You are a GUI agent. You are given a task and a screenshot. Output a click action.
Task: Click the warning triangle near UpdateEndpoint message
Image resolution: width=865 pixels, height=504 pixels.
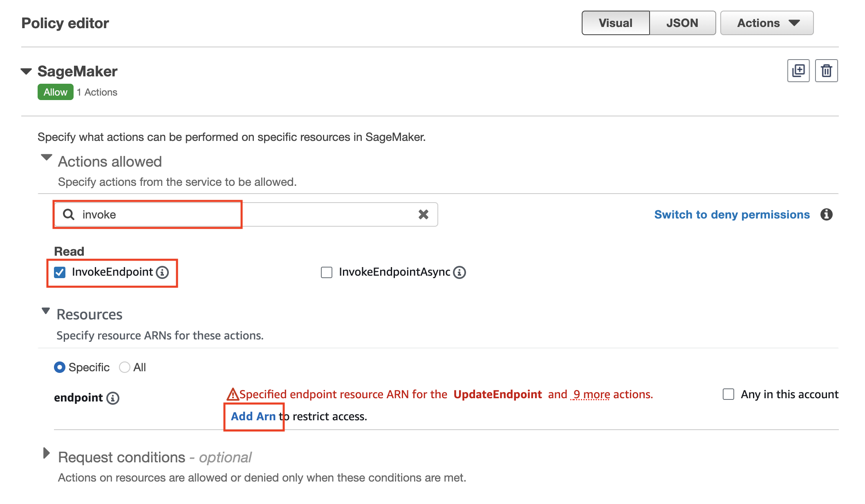tap(232, 394)
